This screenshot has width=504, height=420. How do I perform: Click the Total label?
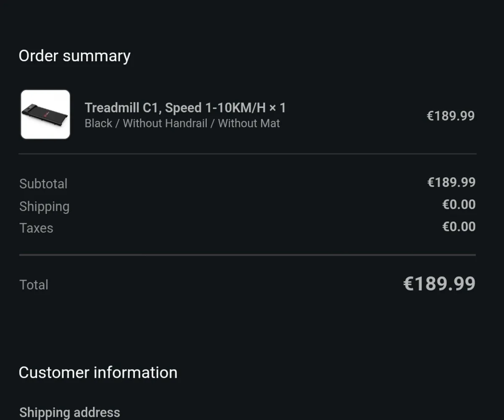pos(34,285)
